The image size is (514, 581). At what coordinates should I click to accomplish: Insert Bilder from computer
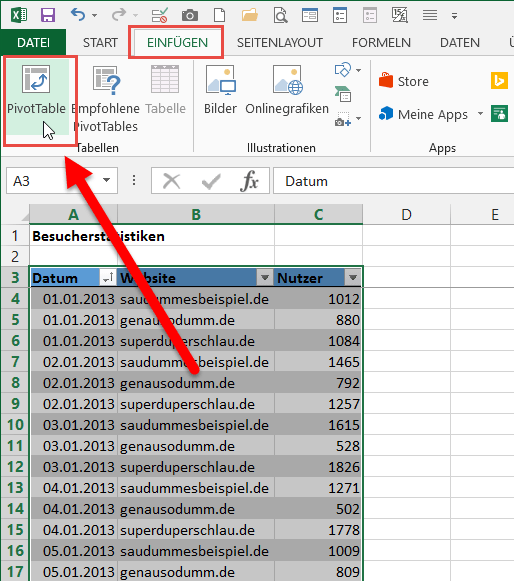tap(220, 90)
